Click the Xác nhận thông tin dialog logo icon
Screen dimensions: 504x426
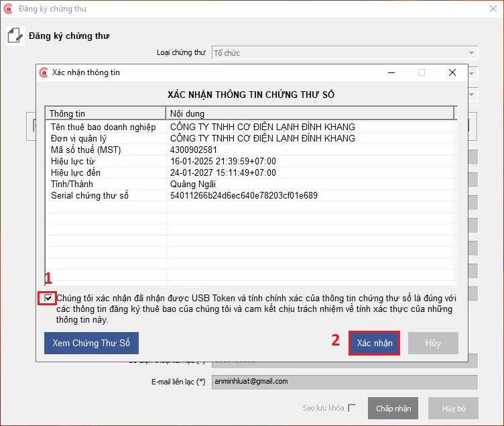point(44,72)
